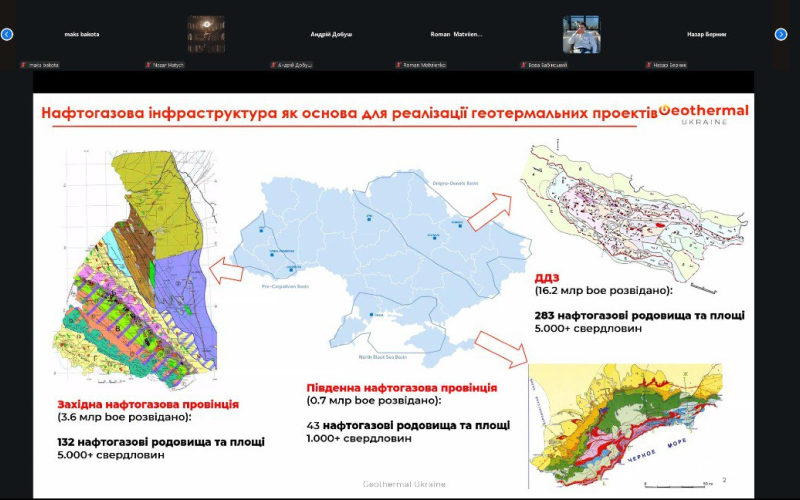This screenshot has width=800, height=500.
Task: Click muted mic icon on the bookshelf video tile
Action: tap(149, 65)
